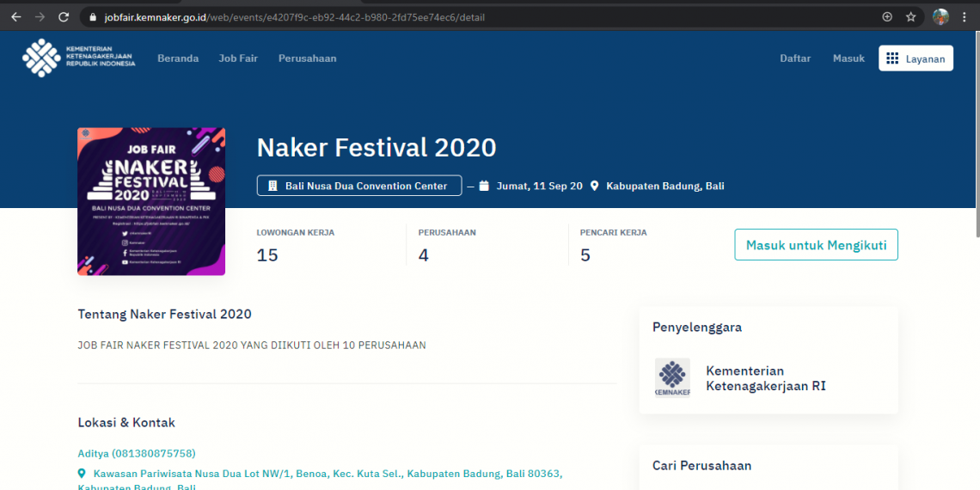Click the install/add icon in address bar
The height and width of the screenshot is (490, 980).
(x=887, y=17)
